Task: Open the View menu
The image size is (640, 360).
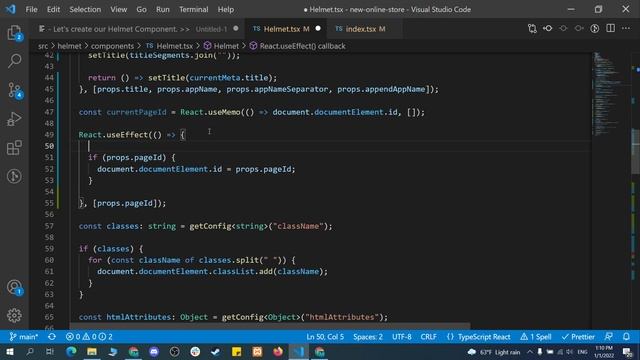Action: 118,9
